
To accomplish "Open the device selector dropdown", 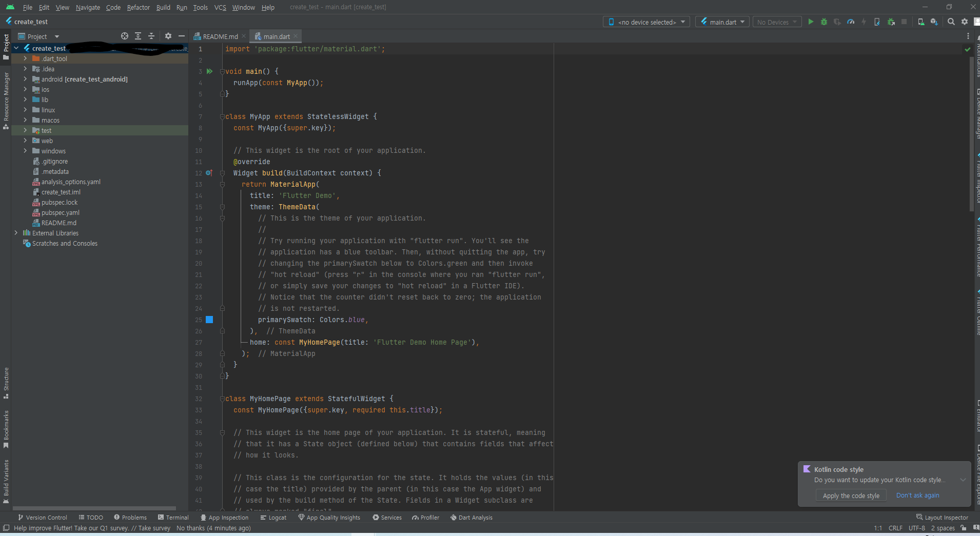I will [x=646, y=22].
